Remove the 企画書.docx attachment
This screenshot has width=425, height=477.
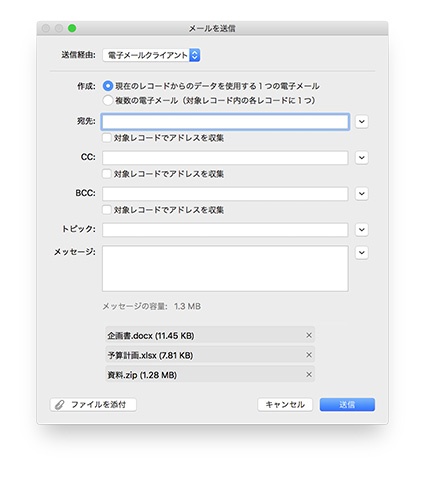(309, 335)
